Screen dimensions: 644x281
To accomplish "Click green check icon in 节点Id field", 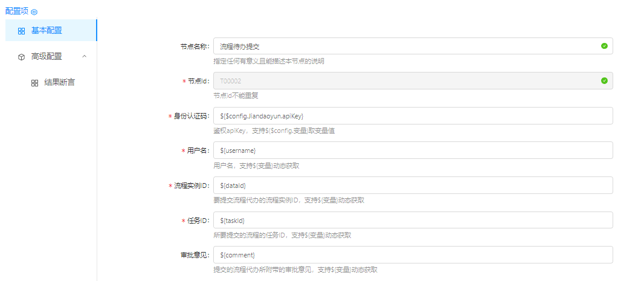I will [604, 81].
